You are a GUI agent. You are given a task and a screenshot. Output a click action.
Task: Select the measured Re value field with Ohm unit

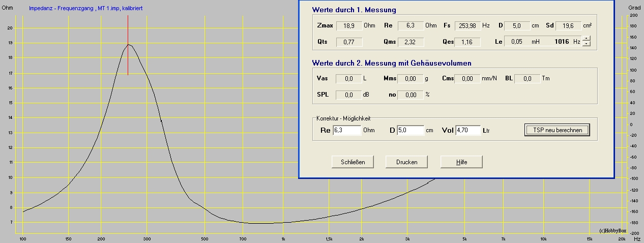pyautogui.click(x=411, y=25)
